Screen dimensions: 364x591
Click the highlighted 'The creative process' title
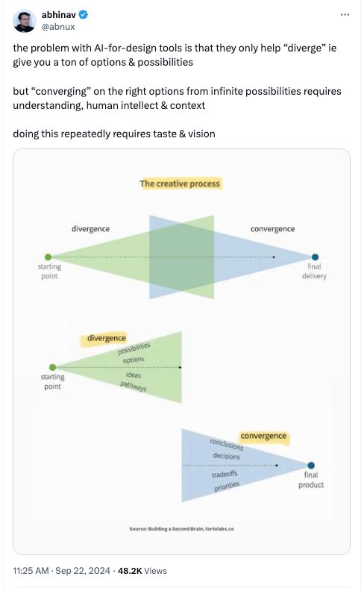[180, 184]
